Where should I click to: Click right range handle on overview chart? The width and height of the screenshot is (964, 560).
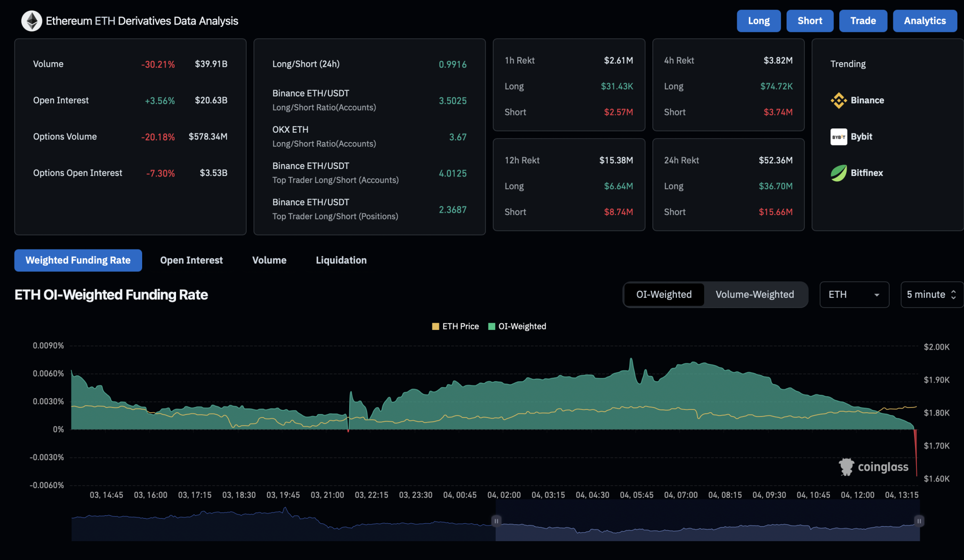coord(919,521)
